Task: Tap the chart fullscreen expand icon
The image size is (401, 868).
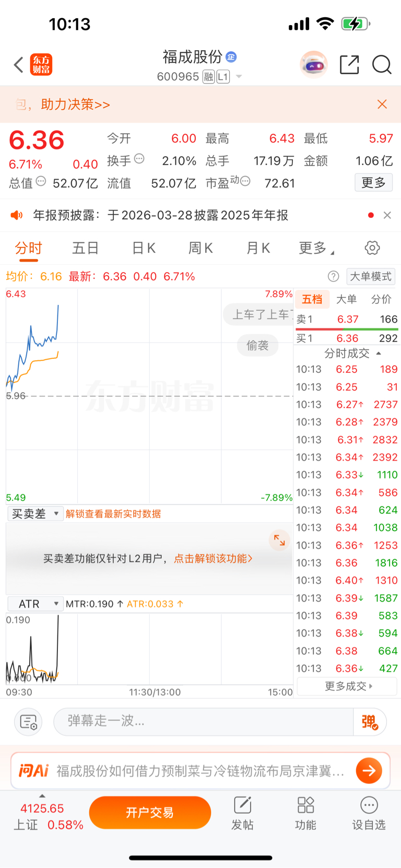Action: click(x=279, y=541)
